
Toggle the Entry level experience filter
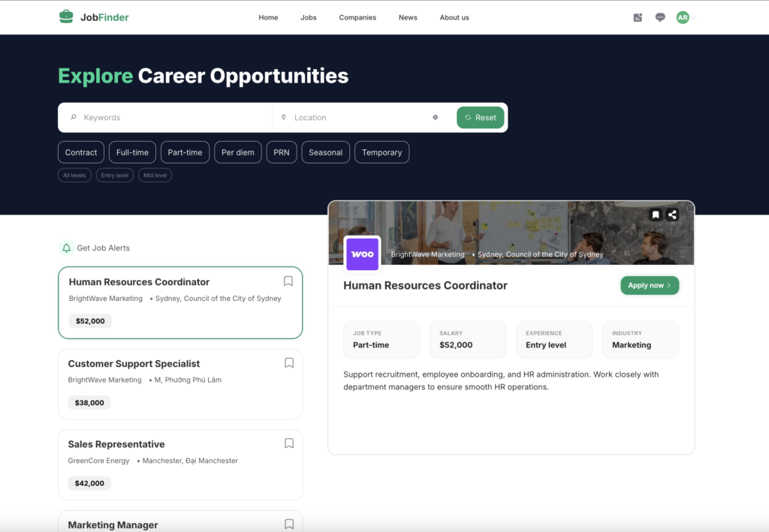coord(115,175)
